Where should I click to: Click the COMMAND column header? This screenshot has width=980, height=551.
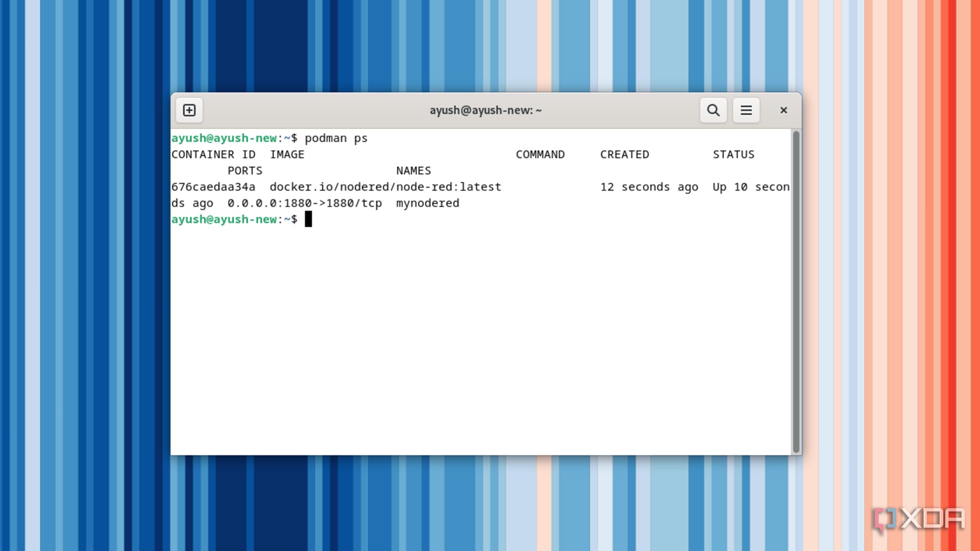coord(540,154)
